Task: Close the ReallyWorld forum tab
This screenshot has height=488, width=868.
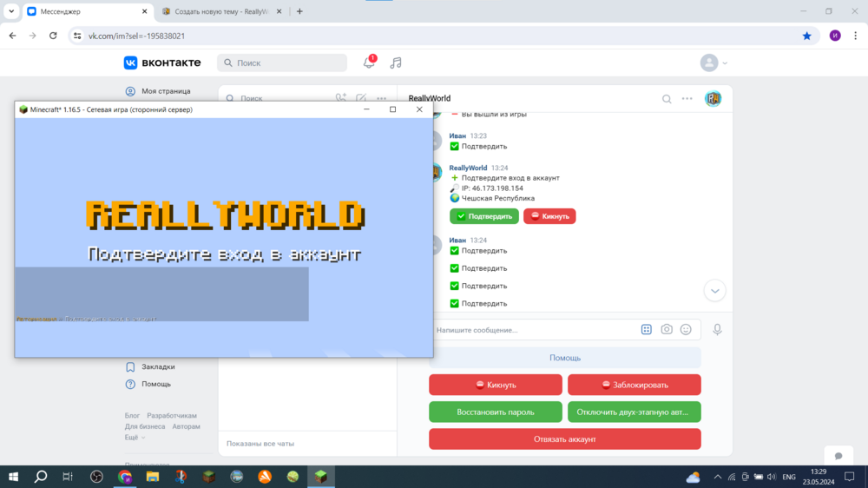Action: [x=279, y=11]
